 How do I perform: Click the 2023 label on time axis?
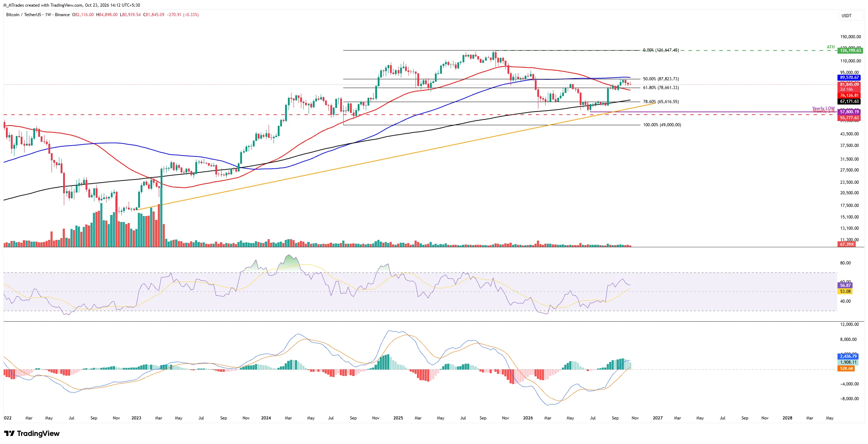point(136,418)
